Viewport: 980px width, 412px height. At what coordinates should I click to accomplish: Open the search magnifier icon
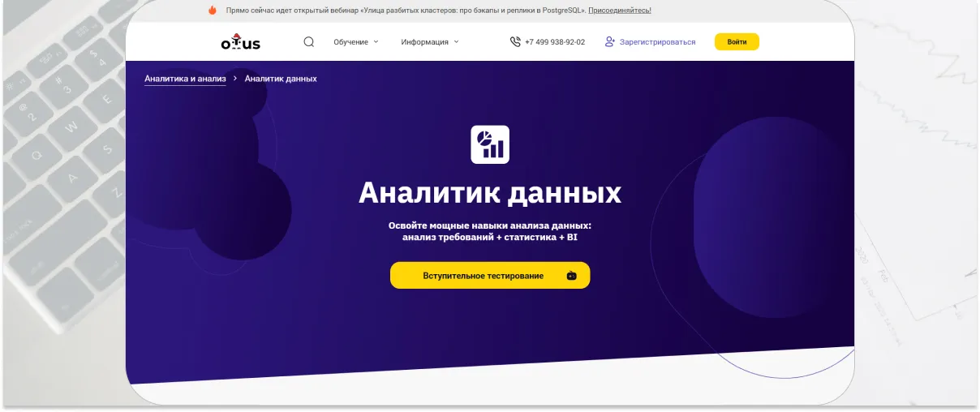coord(308,42)
